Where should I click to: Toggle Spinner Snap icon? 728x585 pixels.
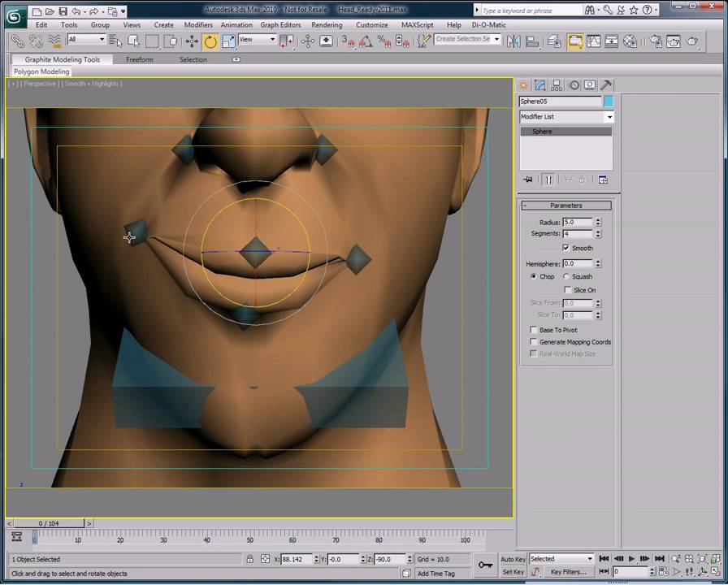coord(402,41)
